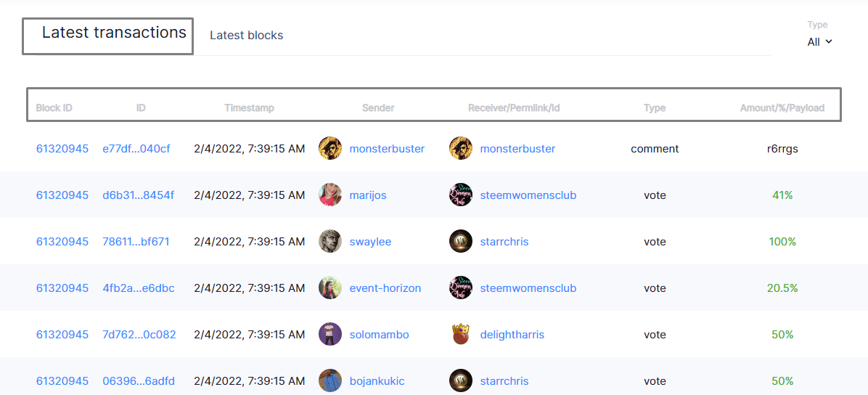The width and height of the screenshot is (868, 395).
Task: Click delightharris receiver crown avatar
Action: 461,335
